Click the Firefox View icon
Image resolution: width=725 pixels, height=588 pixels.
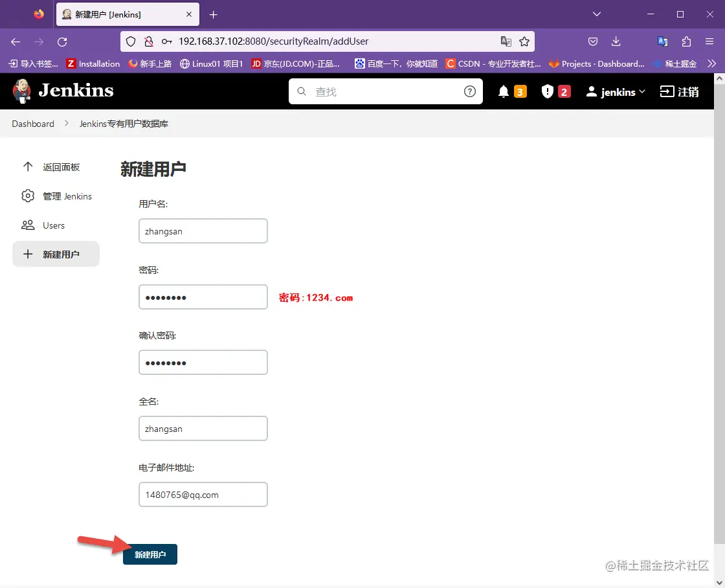[x=39, y=14]
